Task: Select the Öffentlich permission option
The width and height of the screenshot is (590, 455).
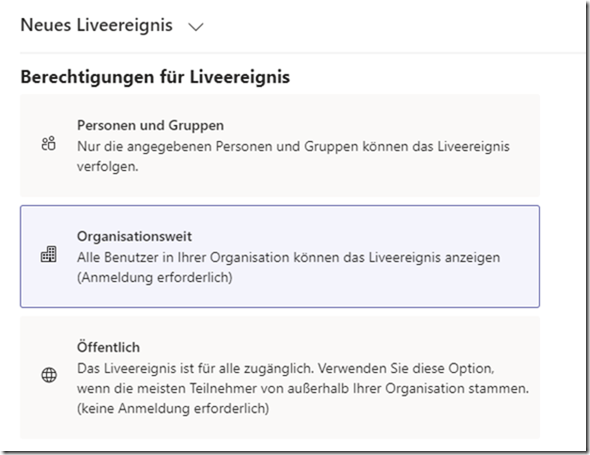Action: point(280,377)
